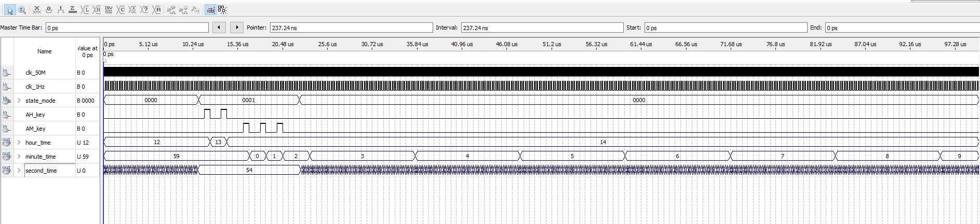Select the state_mode signal name
Image resolution: width=980 pixels, height=224 pixels.
click(x=40, y=101)
